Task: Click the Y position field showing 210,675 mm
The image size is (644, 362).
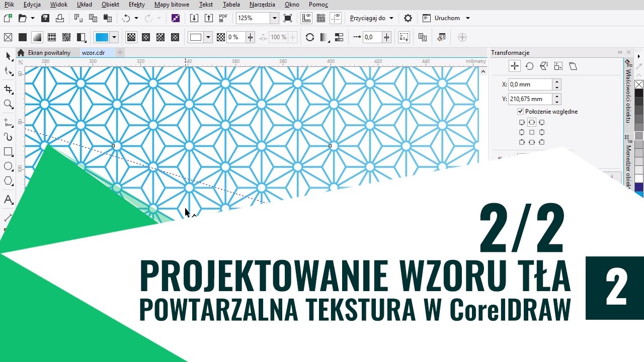Action: coord(530,99)
